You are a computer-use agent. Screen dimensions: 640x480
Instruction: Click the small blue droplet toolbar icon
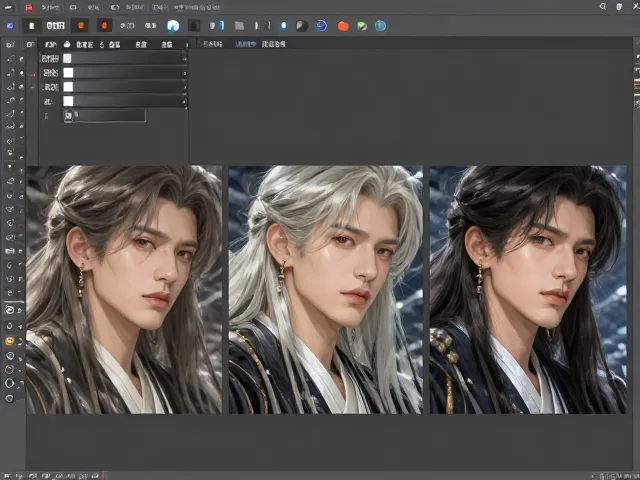pos(284,26)
